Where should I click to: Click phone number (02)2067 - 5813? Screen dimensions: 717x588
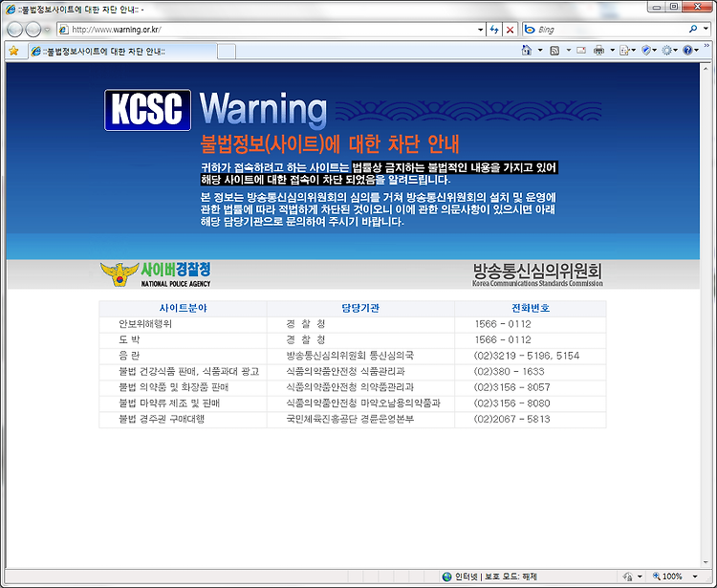pos(512,419)
